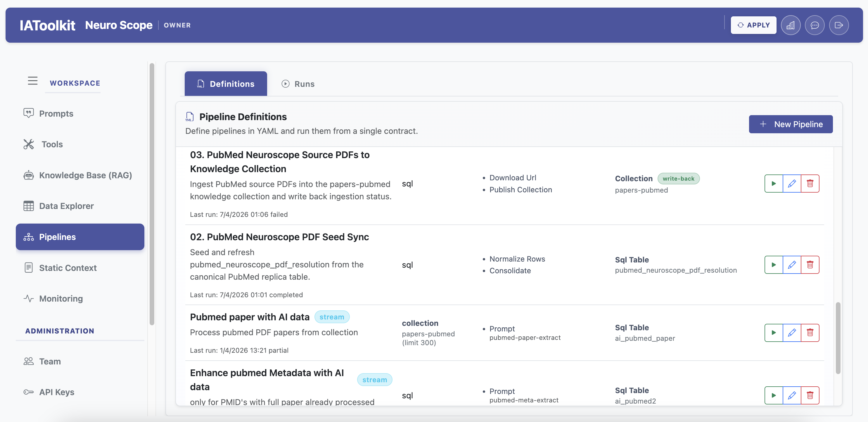Collapse the workspace sidebar with hamburger icon

tap(33, 81)
